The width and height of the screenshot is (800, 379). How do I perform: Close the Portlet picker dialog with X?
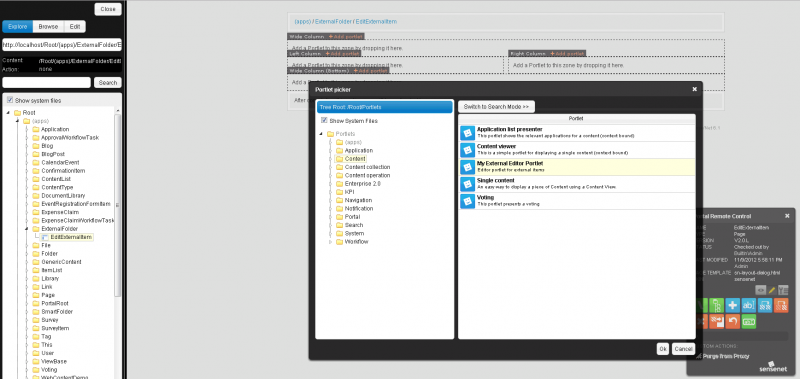[x=694, y=89]
